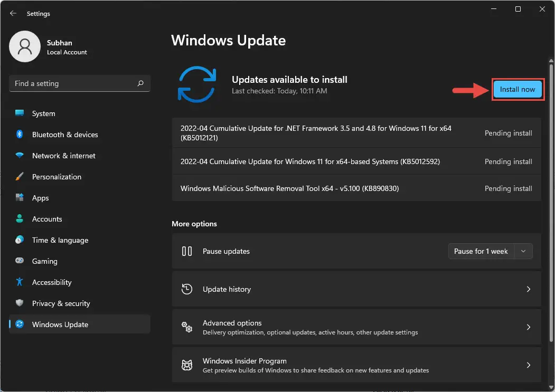Click the large blue update sync icon
This screenshot has height=392, width=555.
tap(197, 84)
